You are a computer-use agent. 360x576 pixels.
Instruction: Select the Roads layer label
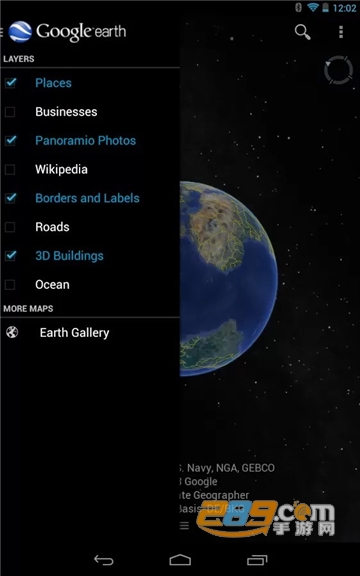click(x=52, y=227)
